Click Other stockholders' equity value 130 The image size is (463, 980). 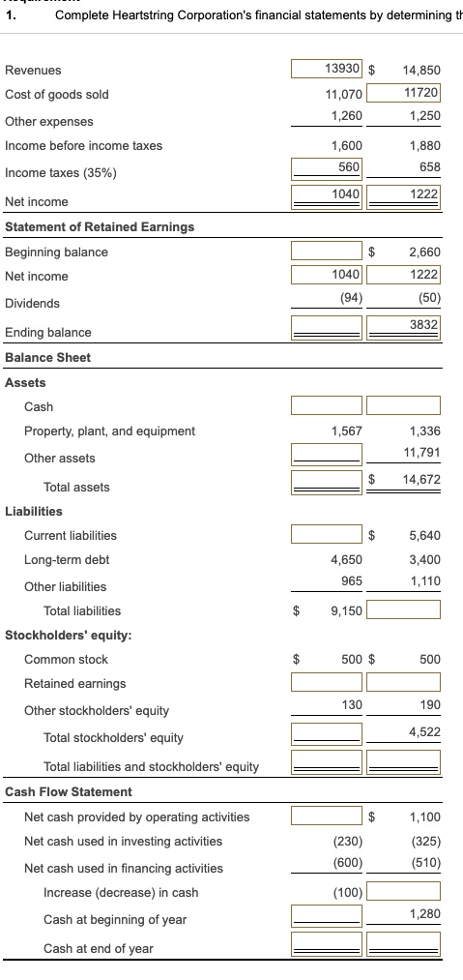coord(353,704)
